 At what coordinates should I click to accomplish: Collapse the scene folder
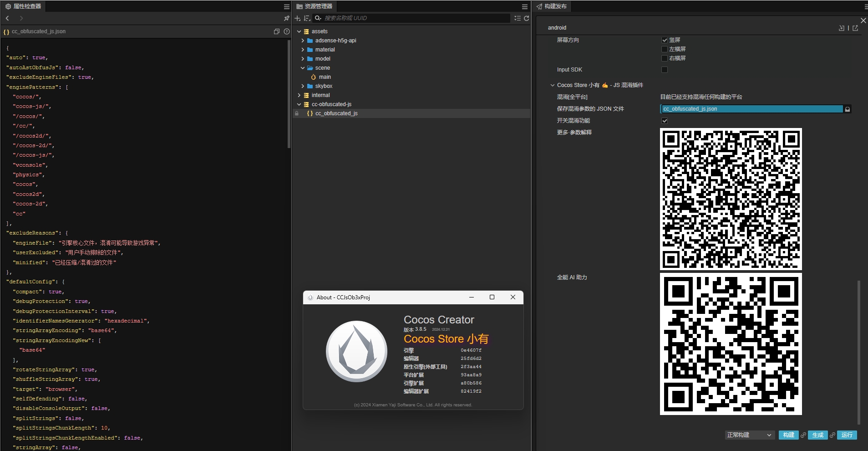[303, 68]
